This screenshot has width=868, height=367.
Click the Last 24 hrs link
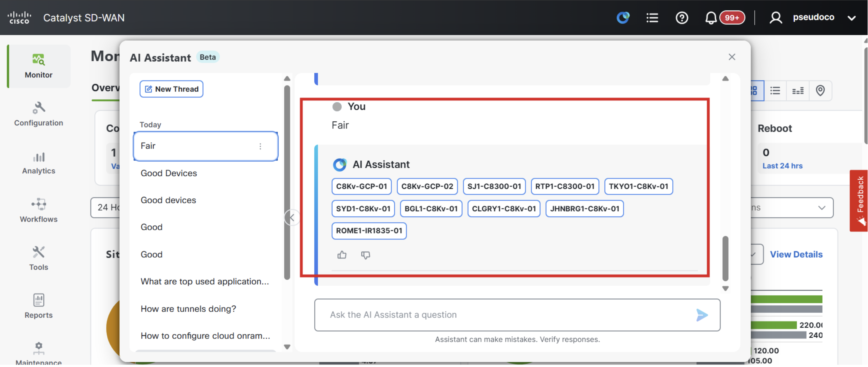(782, 166)
